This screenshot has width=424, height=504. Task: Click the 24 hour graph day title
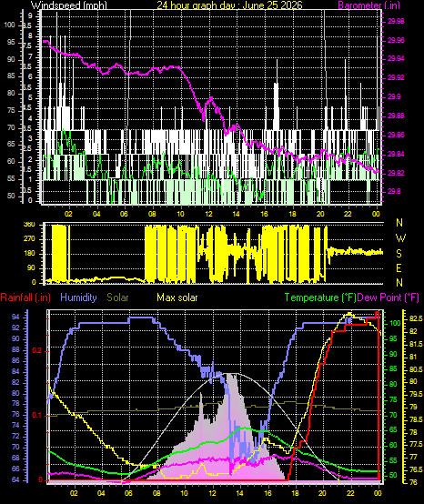[x=229, y=5]
